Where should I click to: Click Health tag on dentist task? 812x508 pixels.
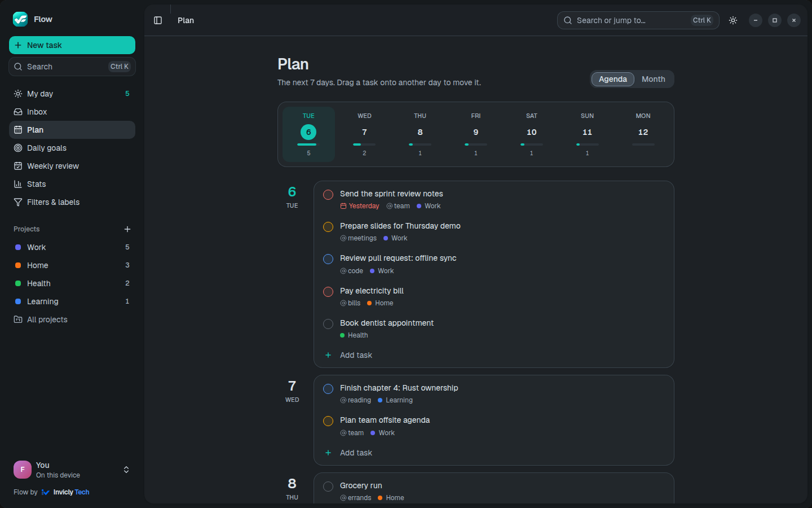[354, 335]
